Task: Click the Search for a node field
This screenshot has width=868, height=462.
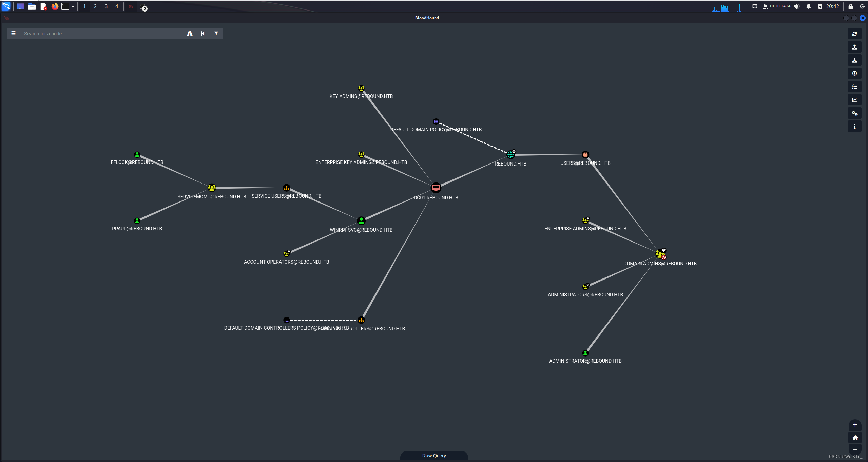Action: click(102, 33)
